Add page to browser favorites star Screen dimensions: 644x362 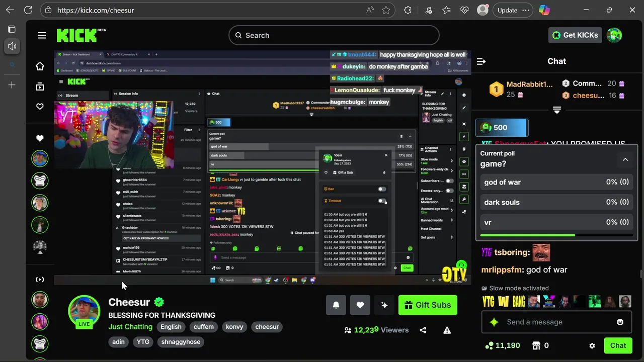click(386, 10)
